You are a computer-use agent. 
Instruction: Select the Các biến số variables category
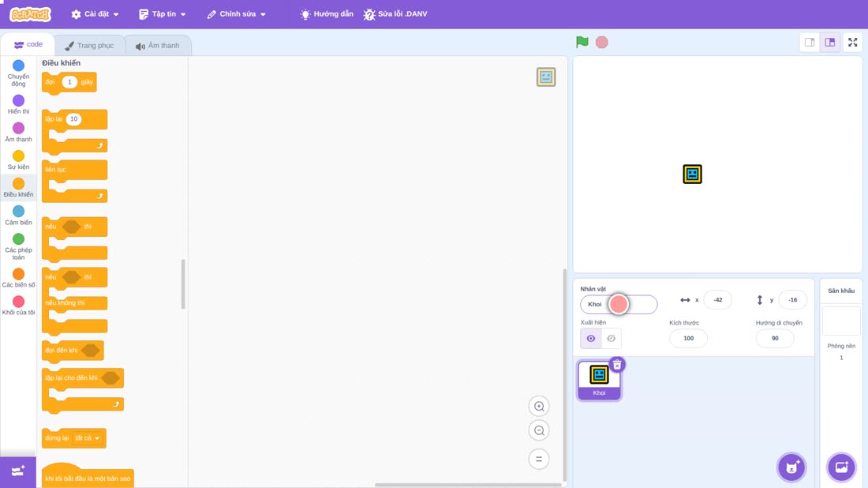click(x=18, y=278)
